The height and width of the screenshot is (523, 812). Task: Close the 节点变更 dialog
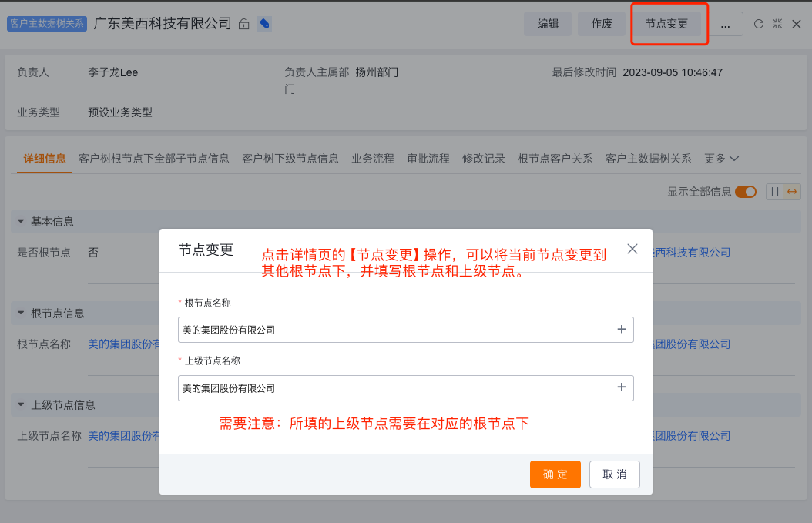632,249
